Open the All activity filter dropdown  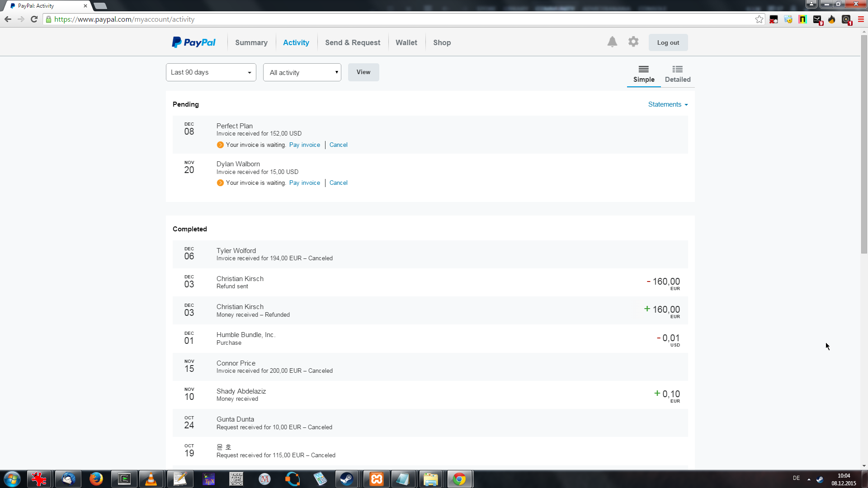coord(302,72)
